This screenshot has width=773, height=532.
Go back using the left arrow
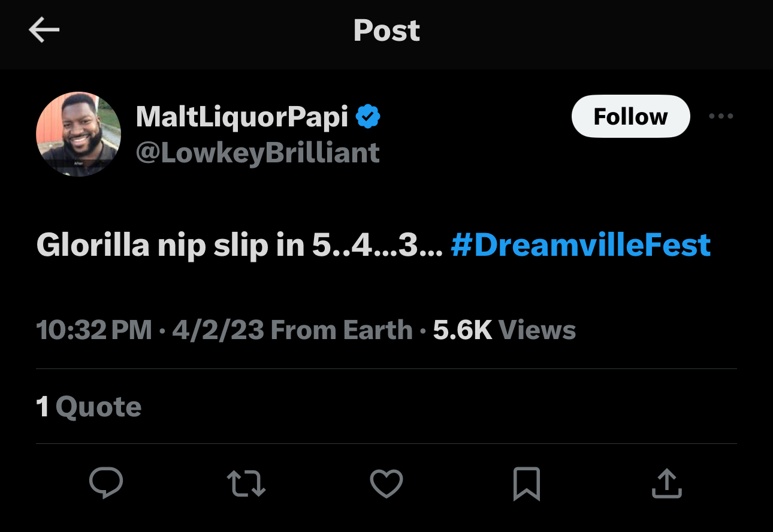pos(44,30)
